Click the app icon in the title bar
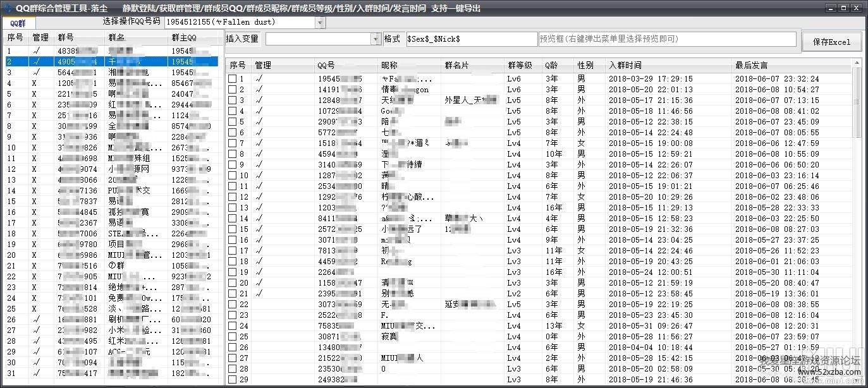This screenshot has width=868, height=388. [7, 8]
